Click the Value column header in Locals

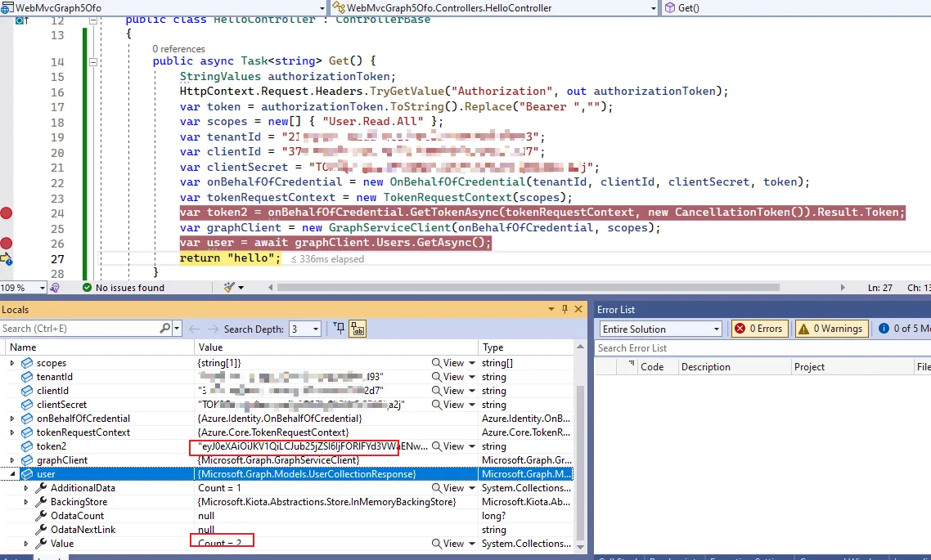click(336, 347)
